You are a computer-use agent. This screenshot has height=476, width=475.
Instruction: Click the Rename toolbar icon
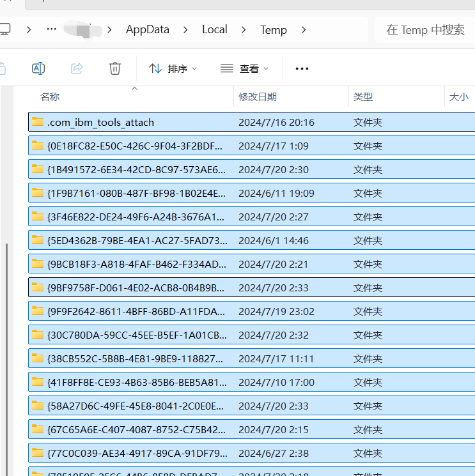pos(38,68)
